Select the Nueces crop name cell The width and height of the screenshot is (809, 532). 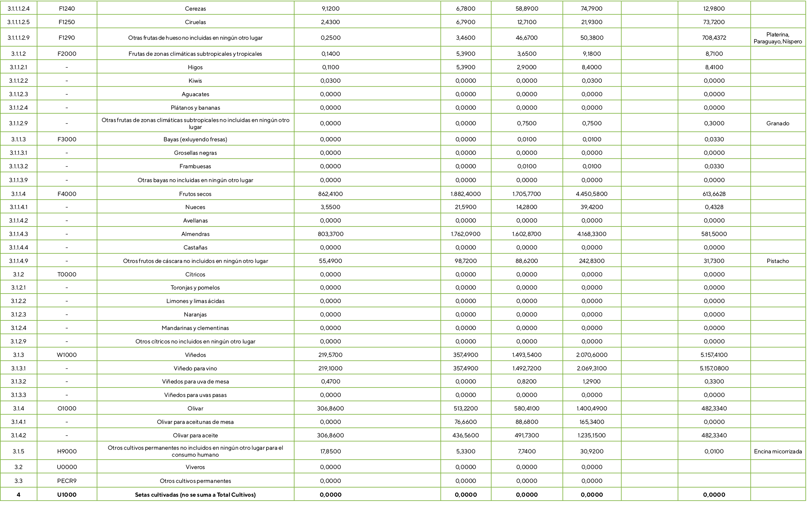click(x=195, y=207)
